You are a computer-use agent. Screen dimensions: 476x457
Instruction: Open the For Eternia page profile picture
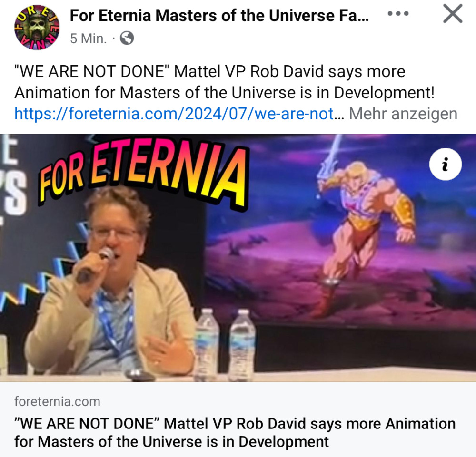pos(37,27)
